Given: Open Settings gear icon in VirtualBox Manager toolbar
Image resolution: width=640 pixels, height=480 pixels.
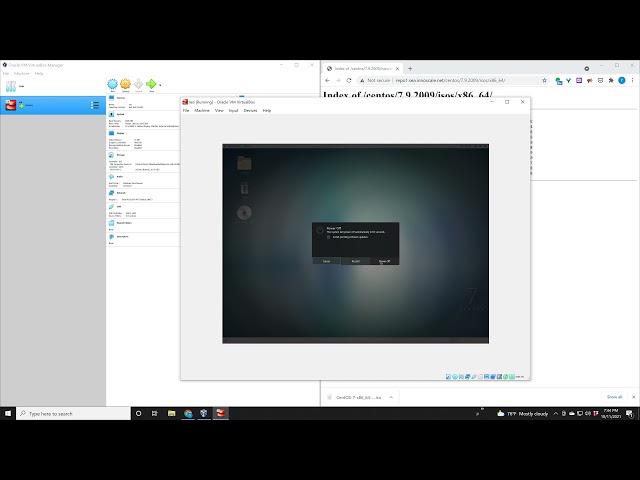Looking at the screenshot, I should coord(125,84).
